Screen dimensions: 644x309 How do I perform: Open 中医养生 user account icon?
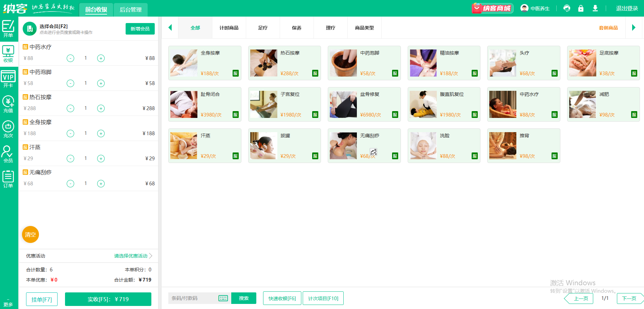pos(524,8)
